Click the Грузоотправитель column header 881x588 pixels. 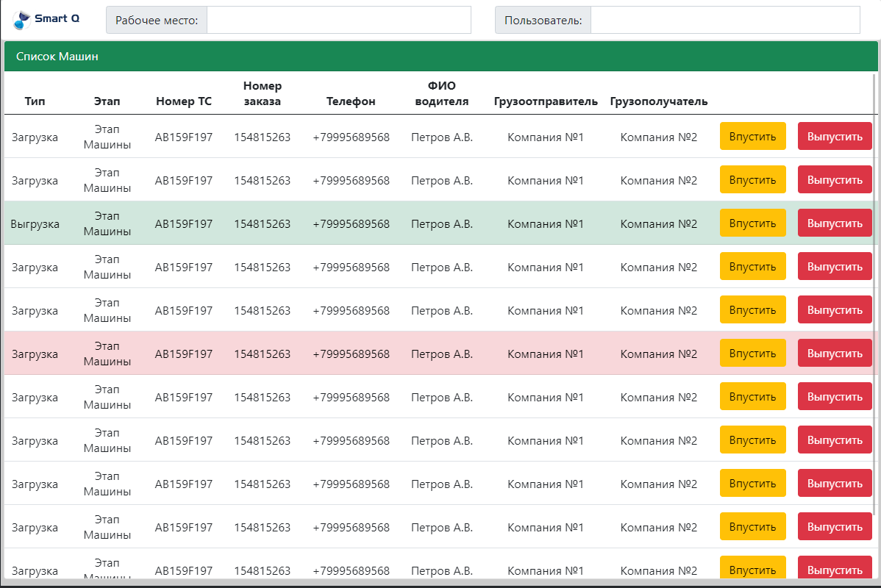(546, 101)
